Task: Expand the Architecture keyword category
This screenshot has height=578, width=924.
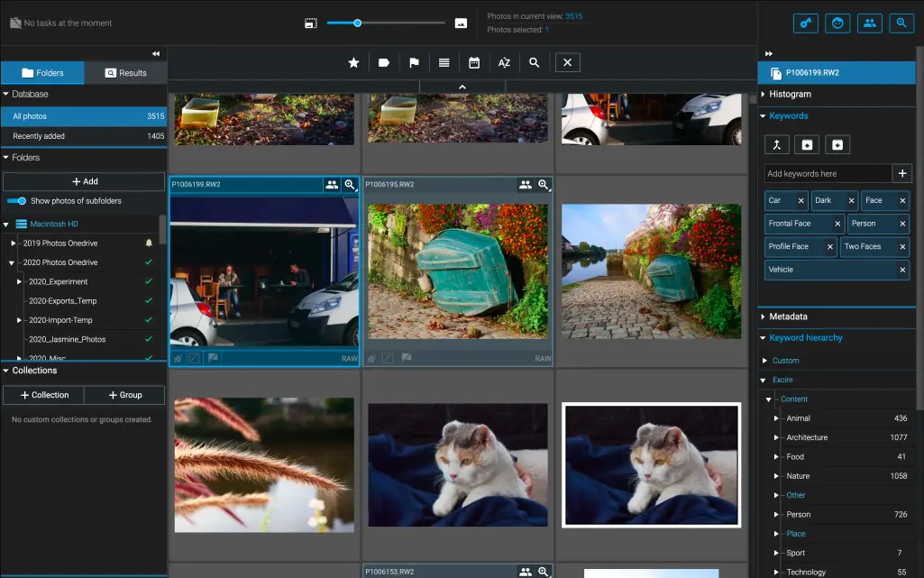Action: click(776, 437)
